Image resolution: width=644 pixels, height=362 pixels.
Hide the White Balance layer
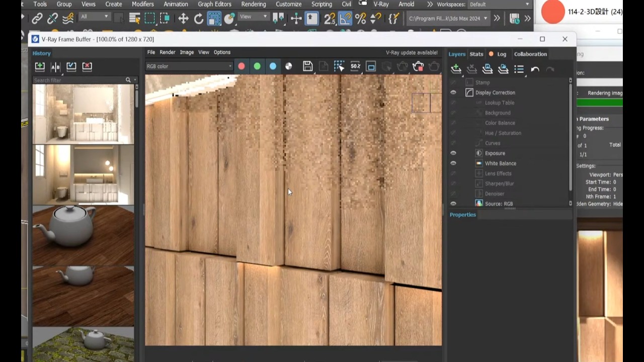(x=453, y=163)
